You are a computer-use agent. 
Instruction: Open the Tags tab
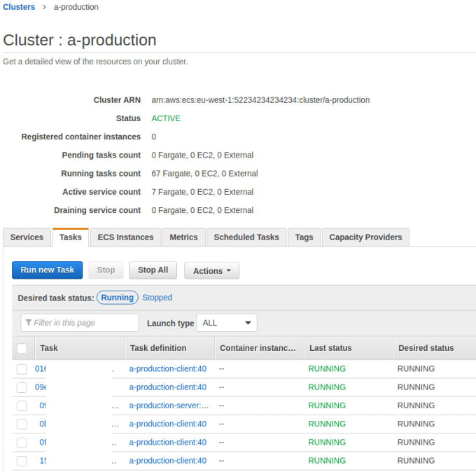304,237
